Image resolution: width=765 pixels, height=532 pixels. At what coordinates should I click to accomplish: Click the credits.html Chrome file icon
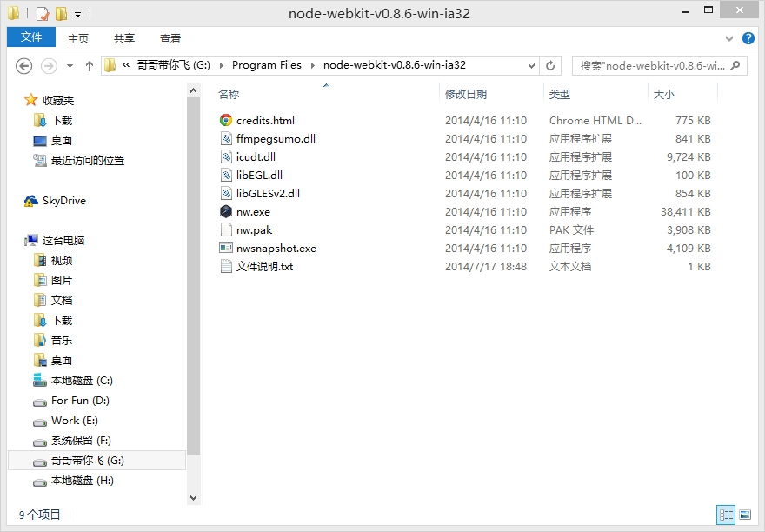point(226,120)
